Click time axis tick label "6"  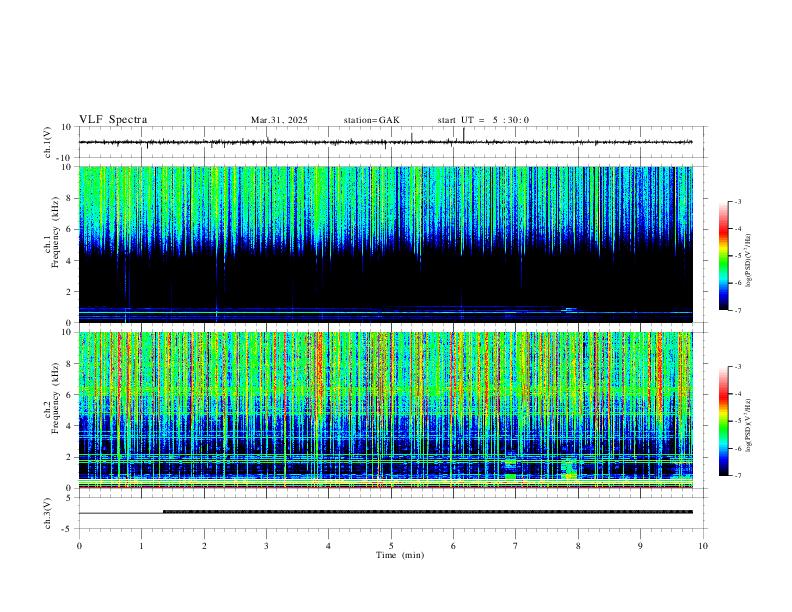point(454,546)
